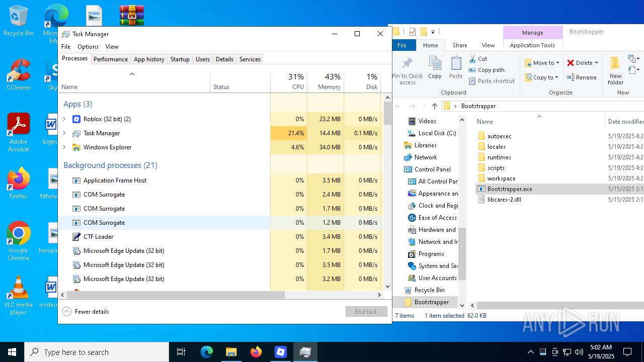Image resolution: width=644 pixels, height=362 pixels.
Task: Click the Microsoft Edge taskbar icon
Action: [207, 352]
